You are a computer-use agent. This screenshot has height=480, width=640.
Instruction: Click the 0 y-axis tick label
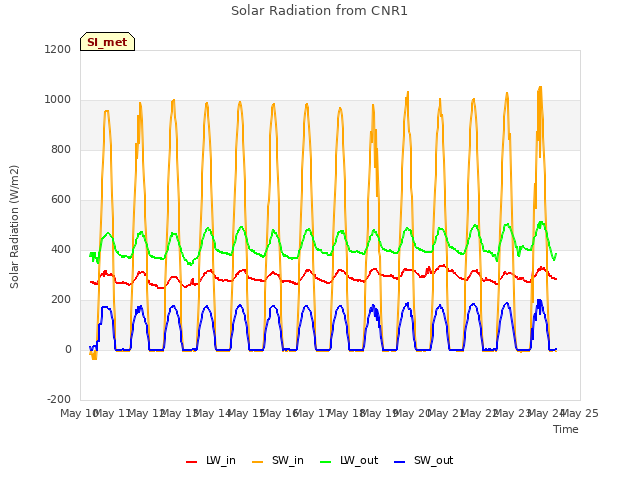point(68,349)
